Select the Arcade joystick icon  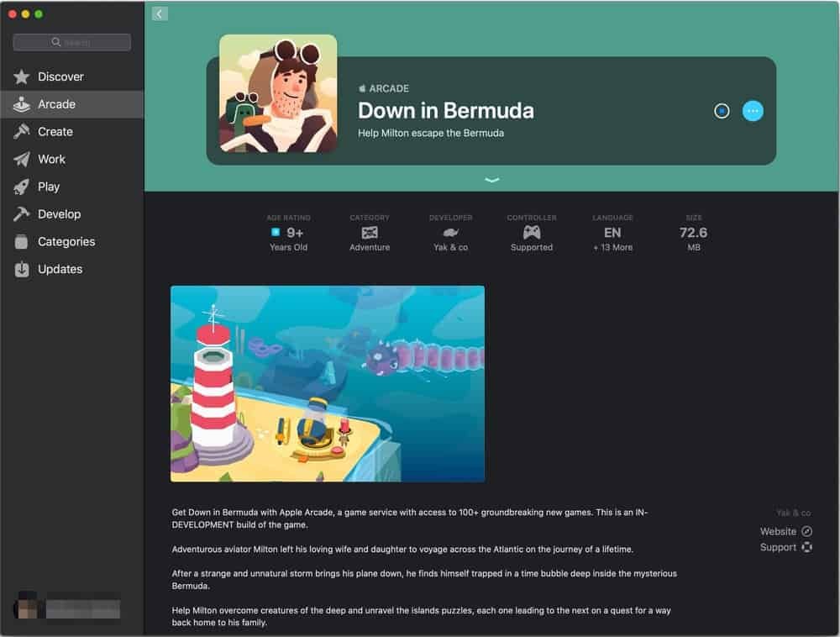click(x=22, y=104)
